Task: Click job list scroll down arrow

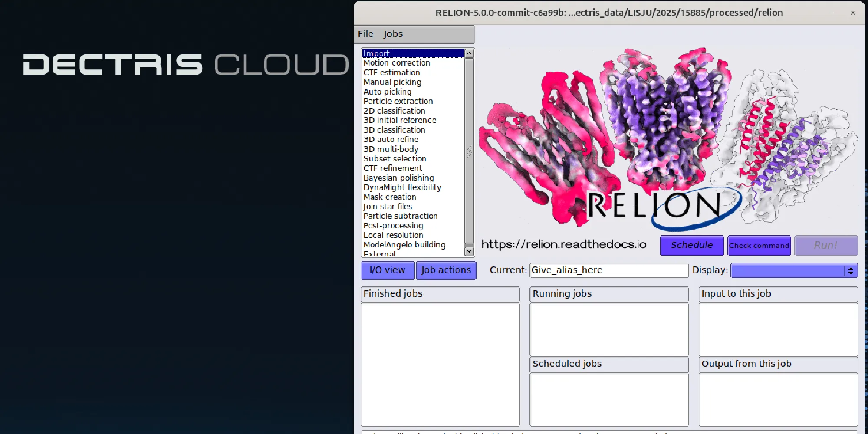Action: point(469,251)
